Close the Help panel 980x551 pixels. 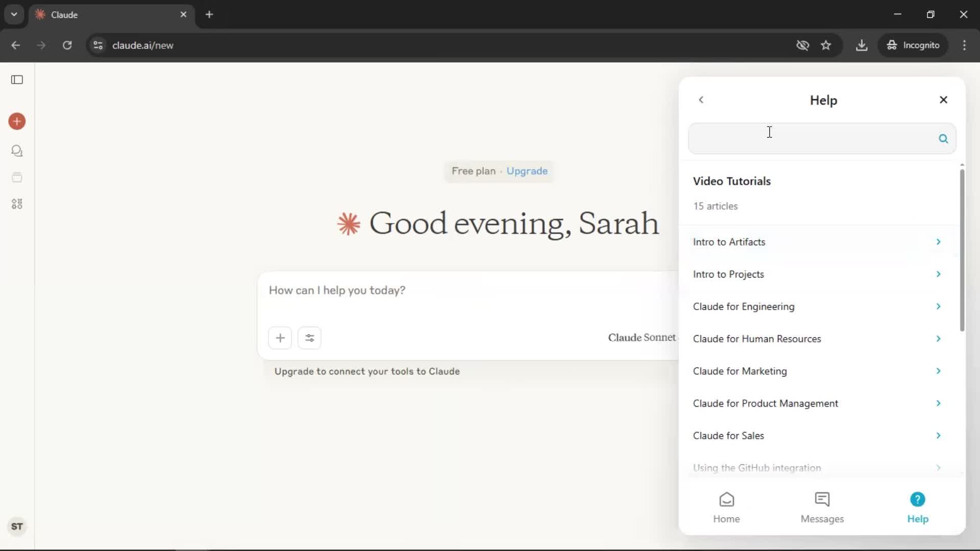pos(943,100)
